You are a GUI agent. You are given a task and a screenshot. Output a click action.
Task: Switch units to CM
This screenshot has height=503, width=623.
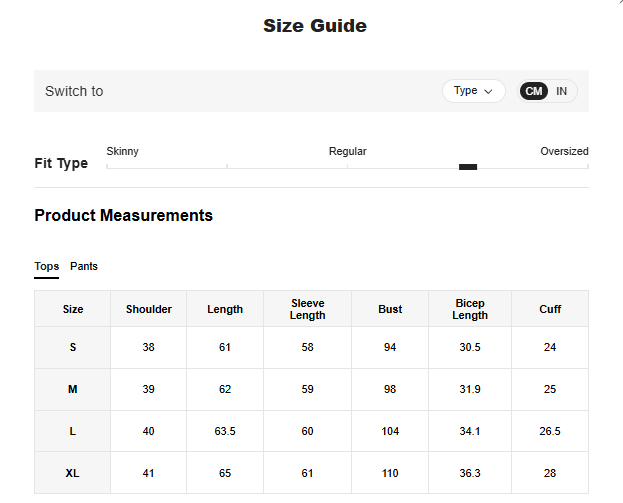click(534, 91)
